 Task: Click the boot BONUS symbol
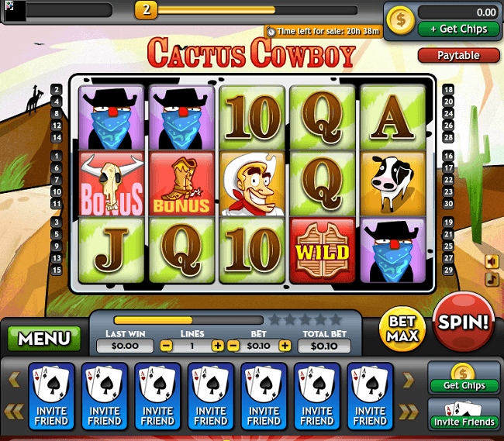tap(181, 184)
